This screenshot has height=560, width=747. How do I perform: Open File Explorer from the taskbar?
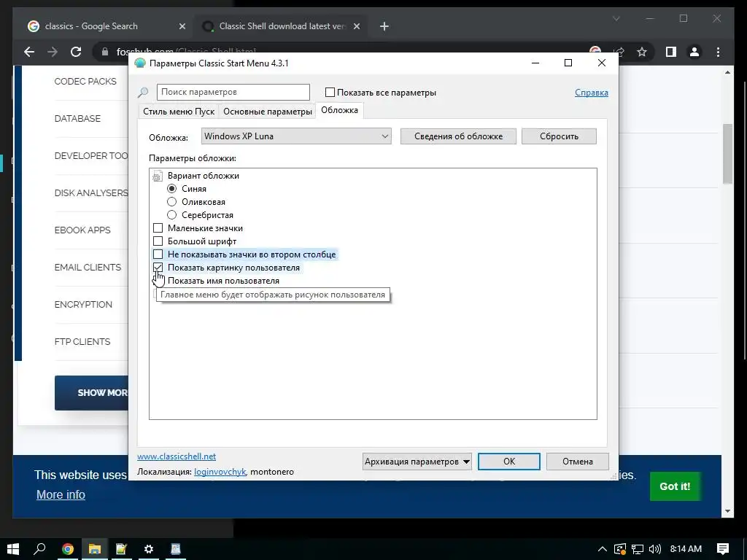(x=95, y=549)
